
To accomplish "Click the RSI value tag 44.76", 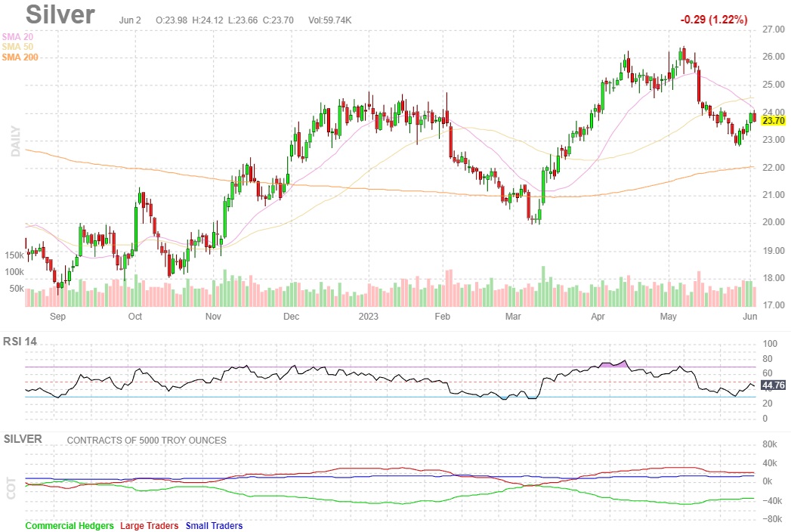I will (774, 385).
